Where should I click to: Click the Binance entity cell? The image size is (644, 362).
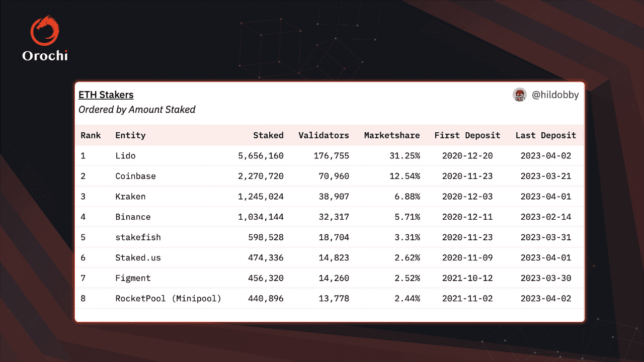pyautogui.click(x=133, y=217)
